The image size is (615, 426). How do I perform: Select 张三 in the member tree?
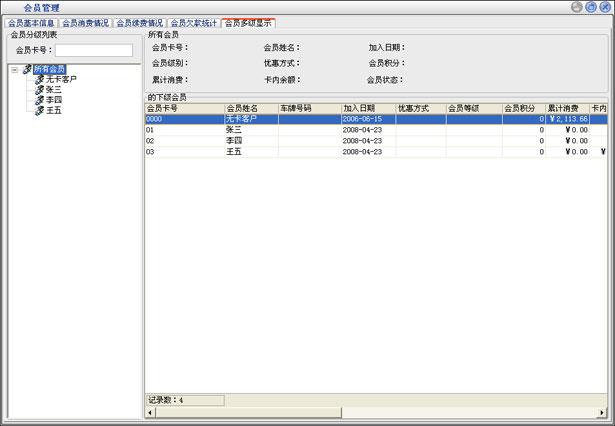coord(54,89)
